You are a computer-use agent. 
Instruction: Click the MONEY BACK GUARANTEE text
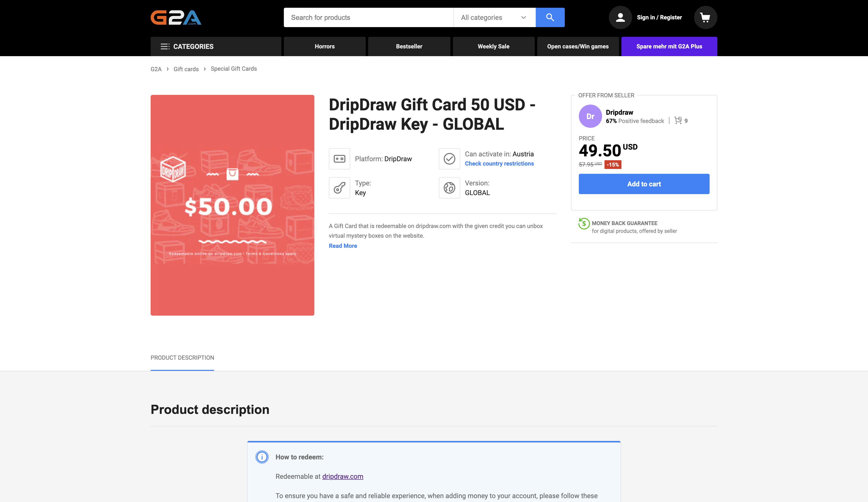624,223
